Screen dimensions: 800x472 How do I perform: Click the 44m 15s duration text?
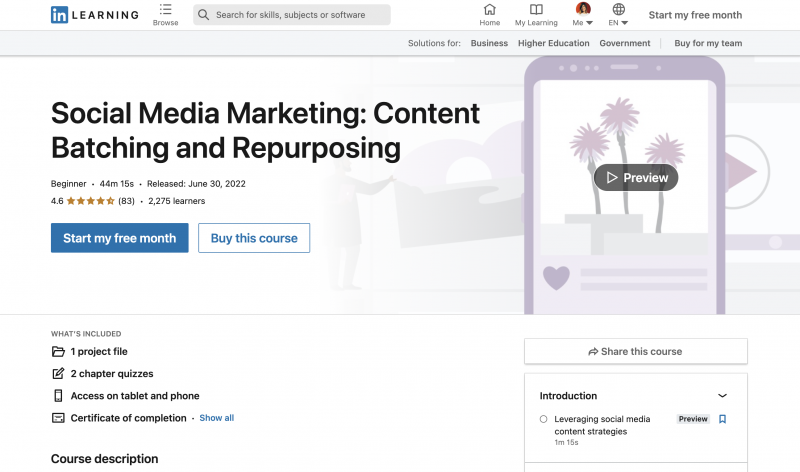tap(117, 184)
